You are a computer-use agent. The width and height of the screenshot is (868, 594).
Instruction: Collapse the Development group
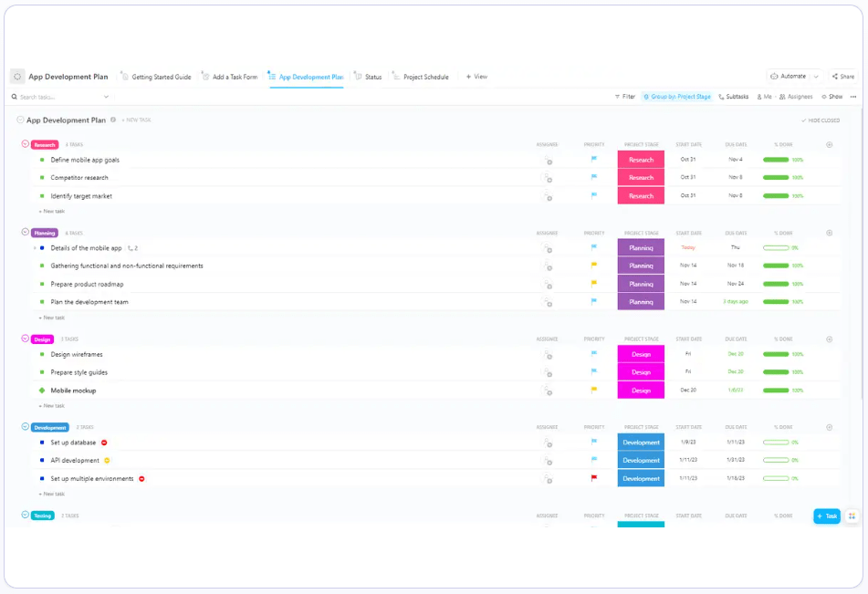coord(25,427)
